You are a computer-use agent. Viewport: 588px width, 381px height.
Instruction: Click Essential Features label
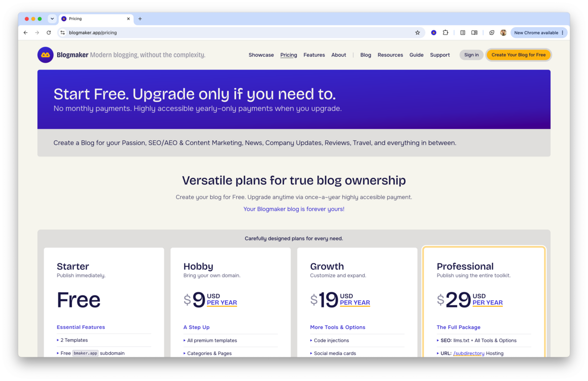[81, 327]
